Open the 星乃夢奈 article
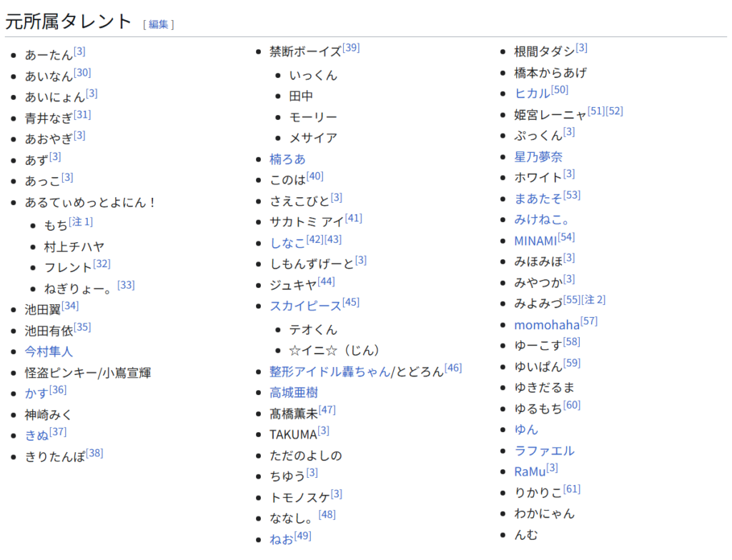 (x=538, y=157)
